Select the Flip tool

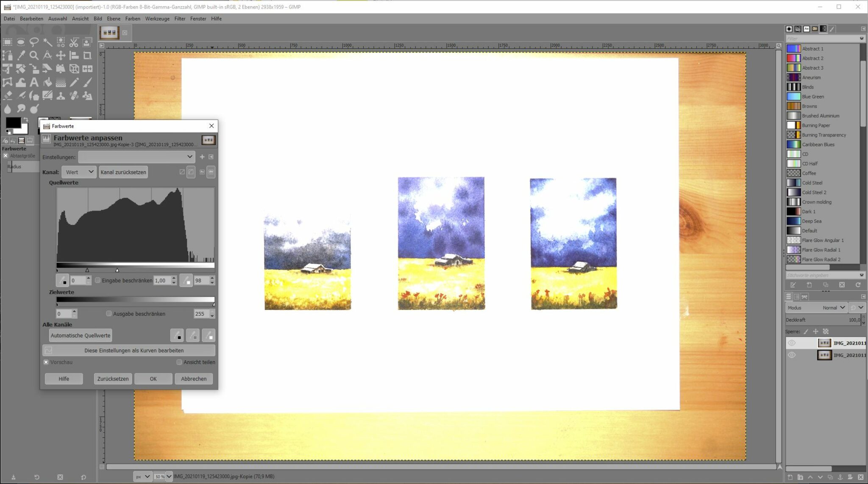click(x=87, y=69)
